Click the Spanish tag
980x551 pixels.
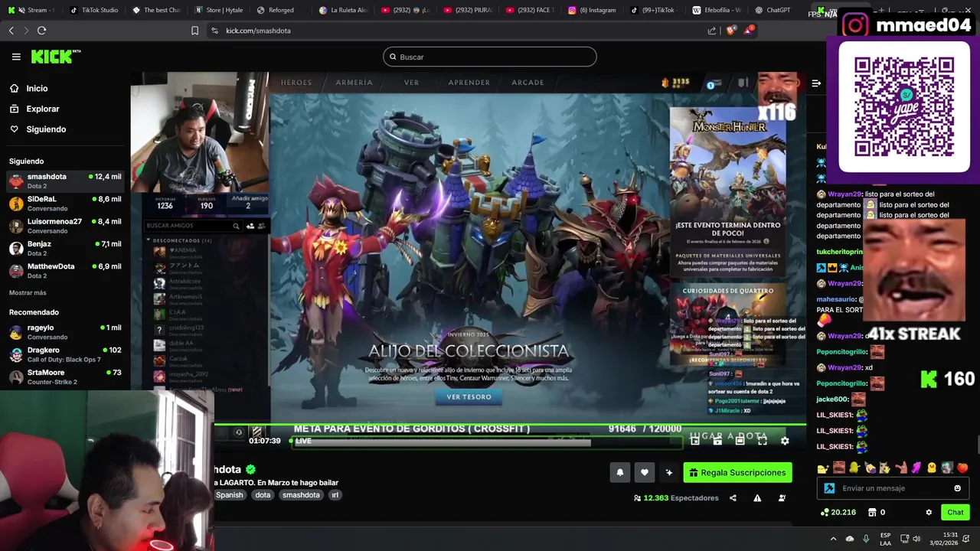coord(229,495)
